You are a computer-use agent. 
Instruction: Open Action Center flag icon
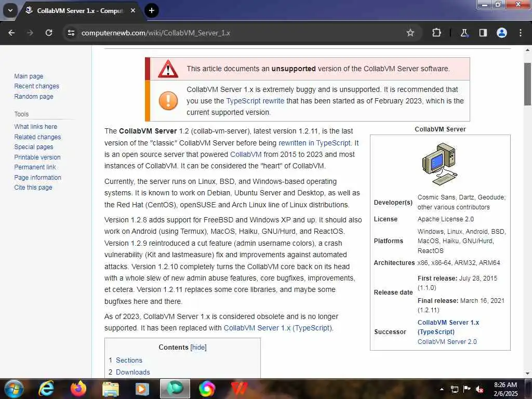[467, 389]
